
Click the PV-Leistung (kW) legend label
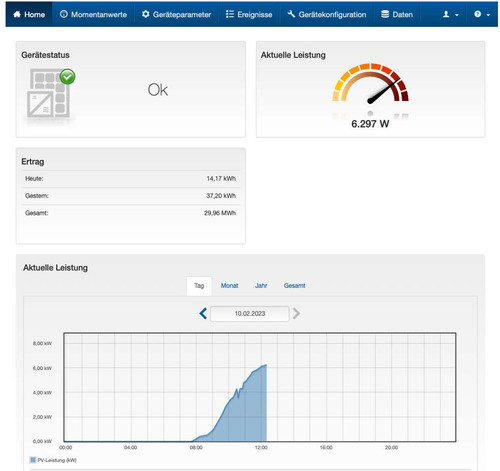57,460
